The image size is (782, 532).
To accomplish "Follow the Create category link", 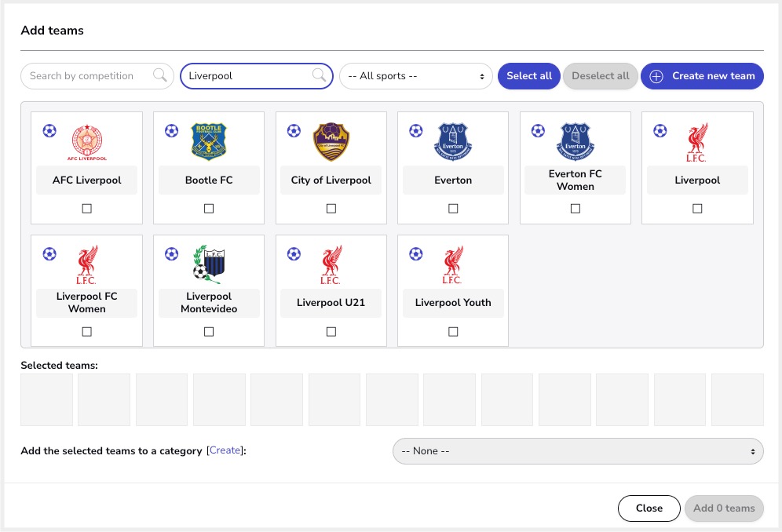I will (x=225, y=450).
